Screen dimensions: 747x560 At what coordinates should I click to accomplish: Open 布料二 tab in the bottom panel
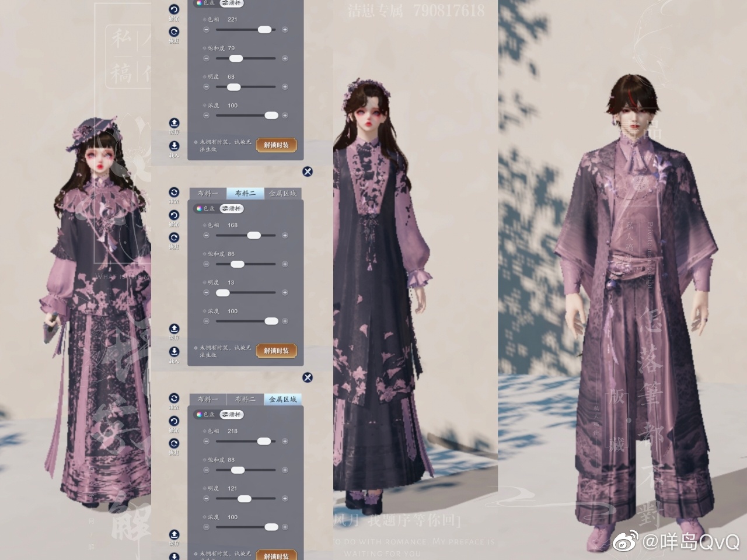click(245, 400)
